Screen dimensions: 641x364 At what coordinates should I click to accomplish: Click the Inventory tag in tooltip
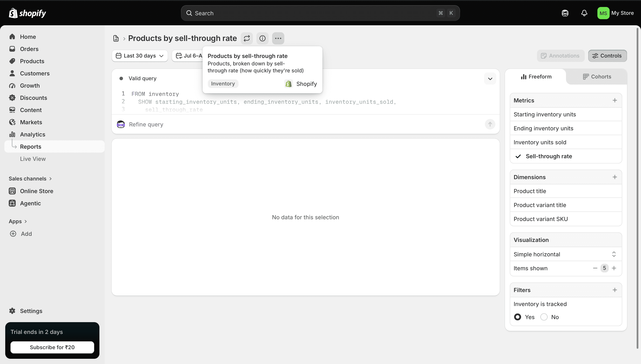pyautogui.click(x=223, y=84)
